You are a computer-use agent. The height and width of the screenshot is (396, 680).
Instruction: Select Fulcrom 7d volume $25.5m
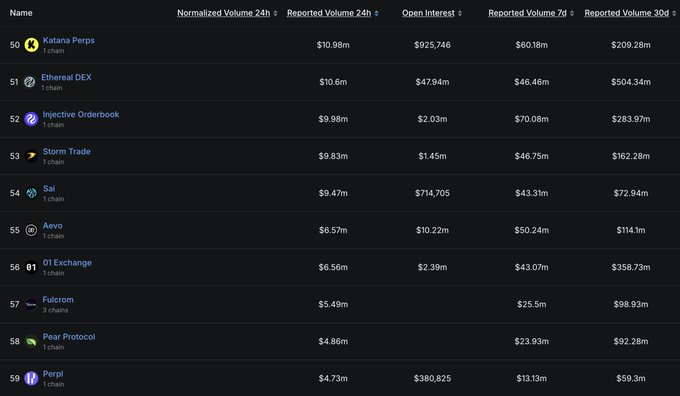pos(532,304)
